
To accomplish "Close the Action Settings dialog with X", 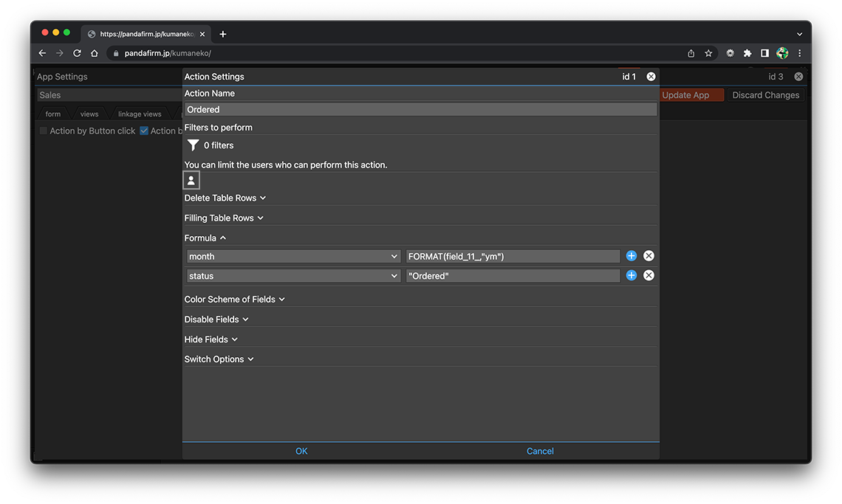I will pos(651,77).
